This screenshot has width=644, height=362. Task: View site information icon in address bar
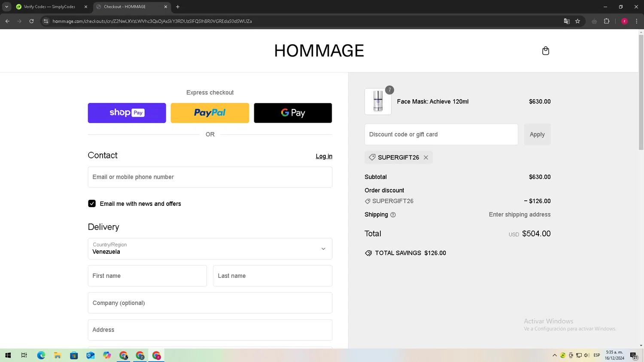click(x=46, y=21)
